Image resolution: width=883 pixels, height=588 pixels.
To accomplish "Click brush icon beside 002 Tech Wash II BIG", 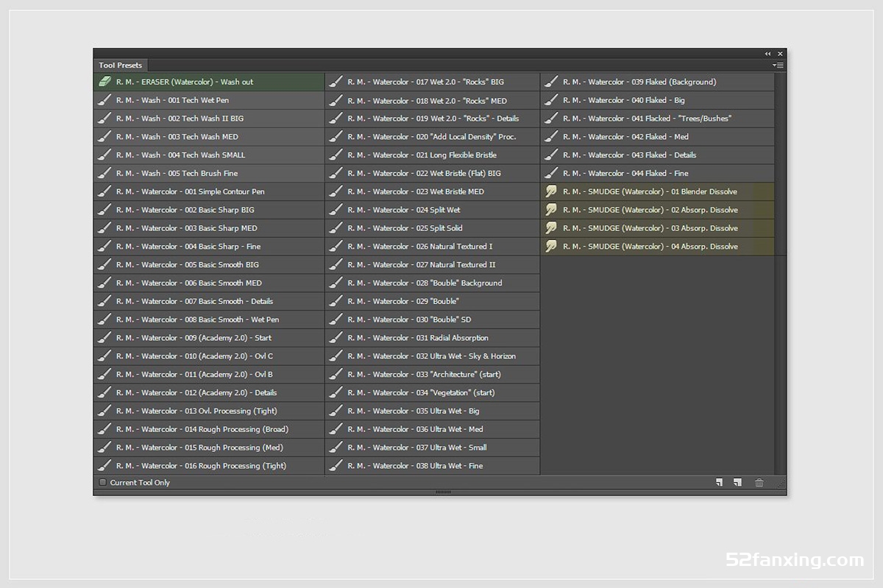I will (x=104, y=118).
